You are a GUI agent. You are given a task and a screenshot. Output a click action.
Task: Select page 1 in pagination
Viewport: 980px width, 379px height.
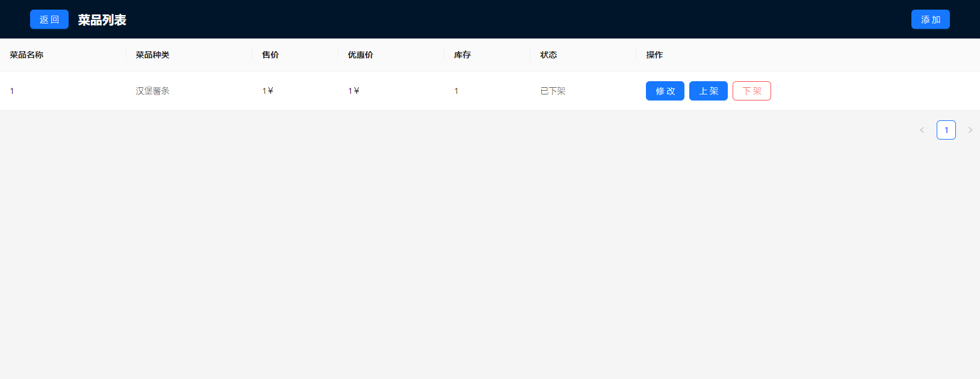click(946, 130)
